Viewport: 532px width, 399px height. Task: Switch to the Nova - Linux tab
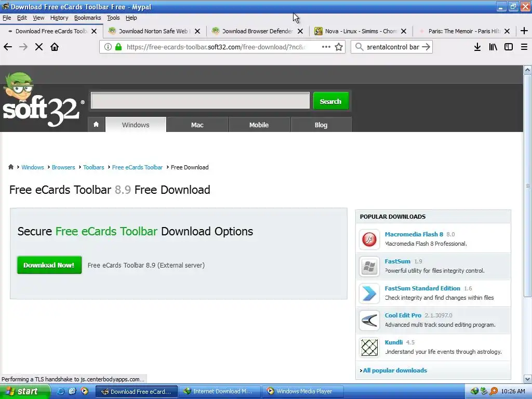click(x=361, y=31)
